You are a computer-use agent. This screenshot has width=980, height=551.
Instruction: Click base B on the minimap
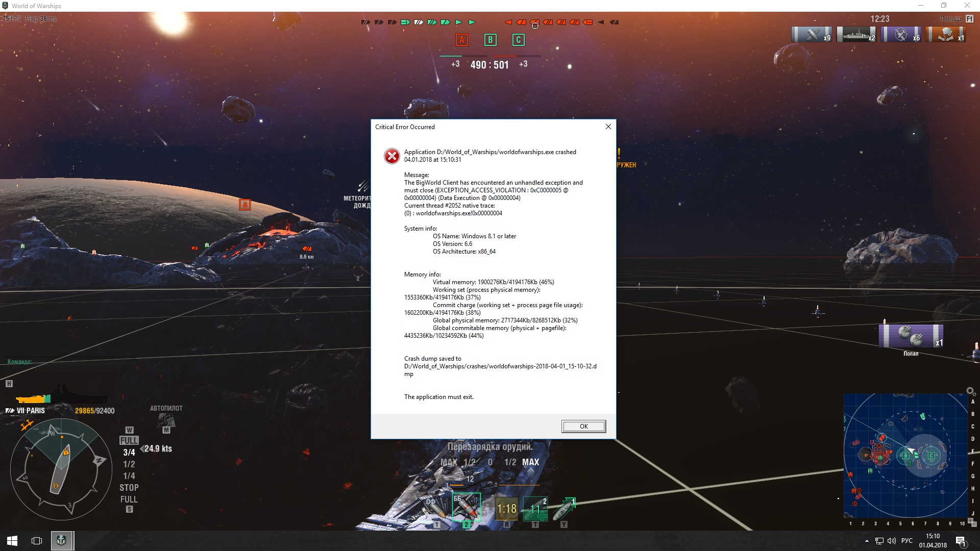(906, 455)
